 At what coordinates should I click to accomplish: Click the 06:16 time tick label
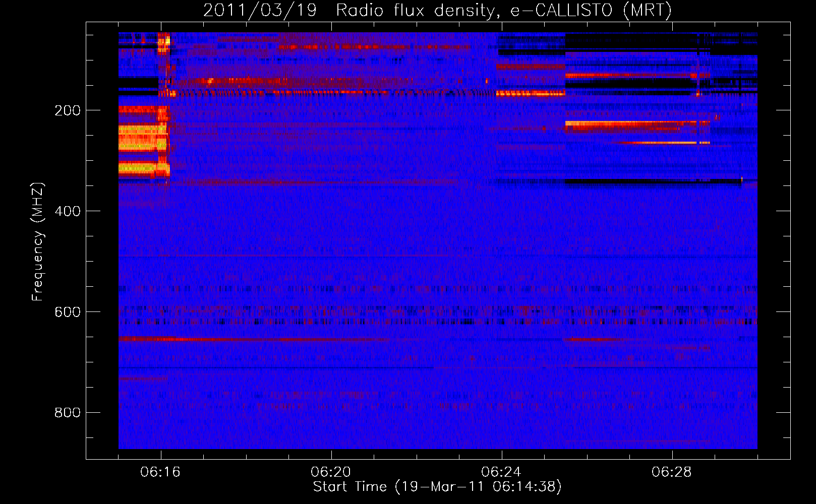[160, 472]
